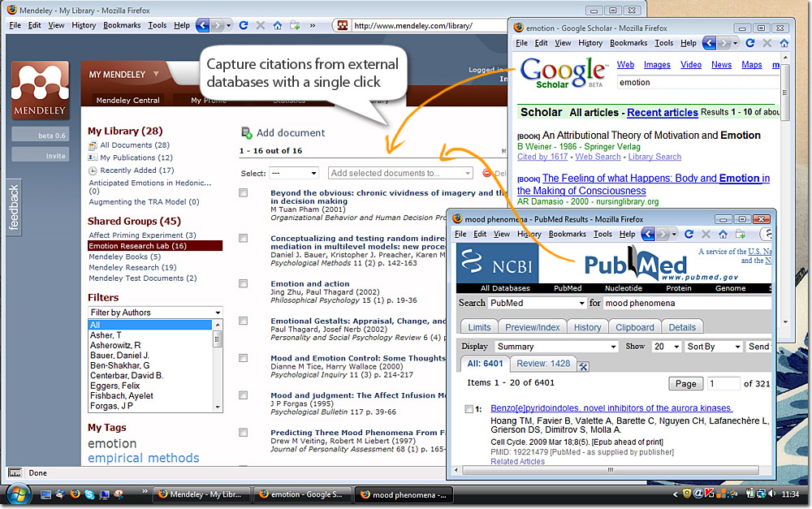This screenshot has height=509, width=812.
Task: Check the box for 'Predicting Three Mood Phenomena'
Action: coord(243,433)
